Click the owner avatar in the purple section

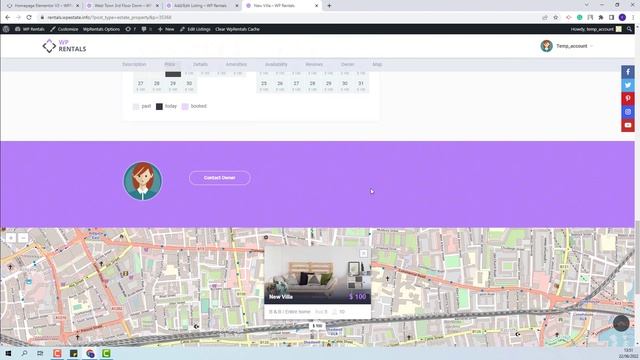click(143, 181)
